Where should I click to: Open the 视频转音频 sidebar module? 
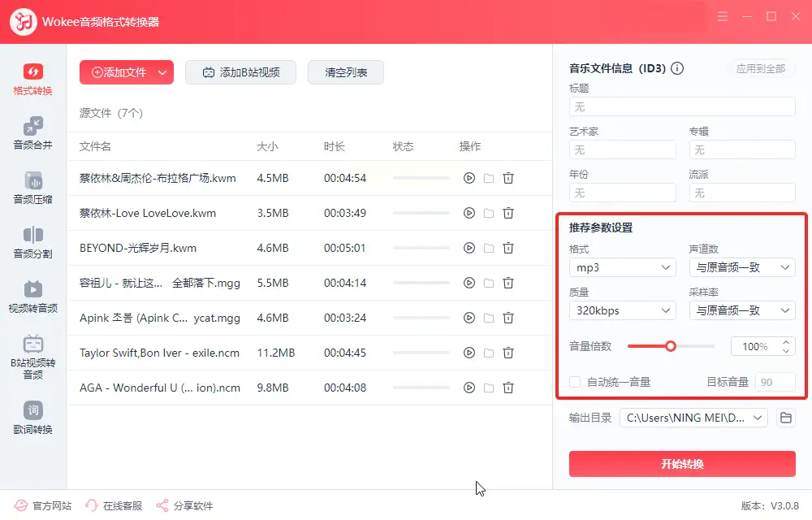[x=32, y=297]
